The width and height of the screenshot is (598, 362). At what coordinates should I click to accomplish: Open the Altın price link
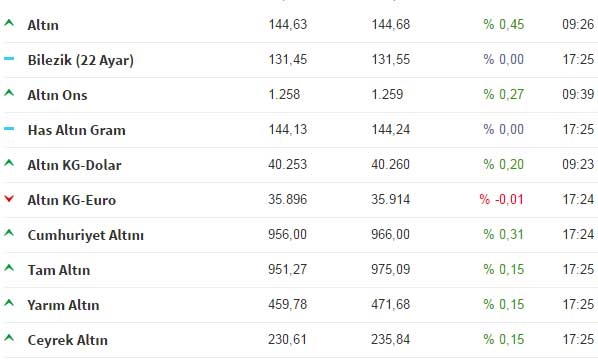coord(43,25)
